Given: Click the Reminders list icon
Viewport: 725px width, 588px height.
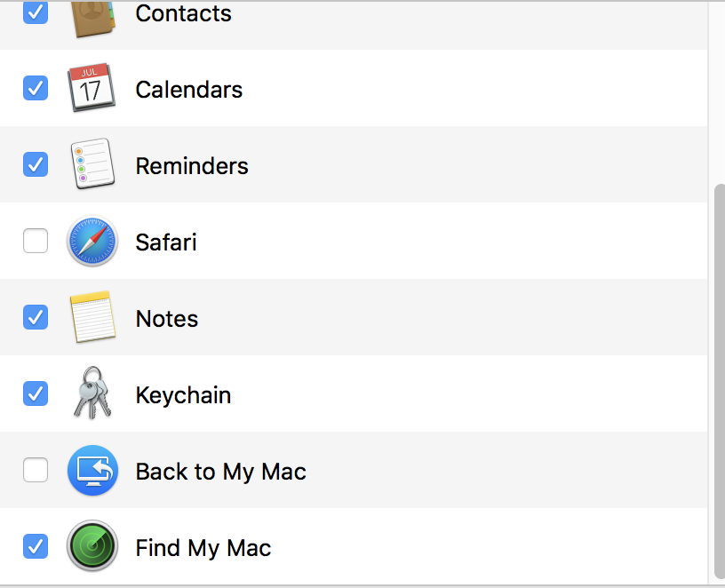Looking at the screenshot, I should pyautogui.click(x=92, y=163).
